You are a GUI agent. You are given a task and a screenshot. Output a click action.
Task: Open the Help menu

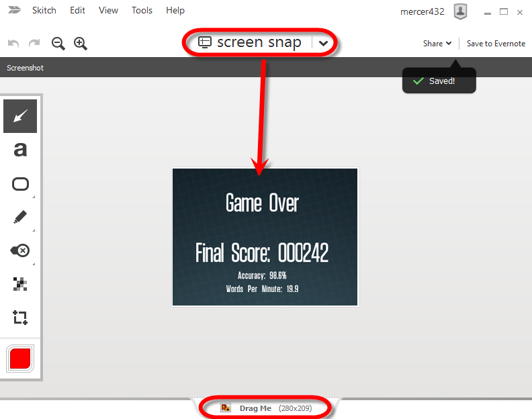pos(175,11)
